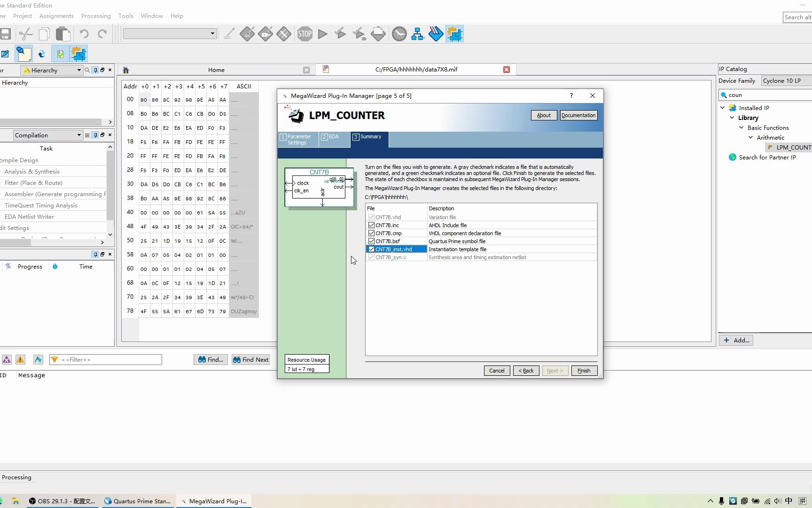Click the Start Compilation play icon
This screenshot has width=812, height=508.
[x=323, y=34]
